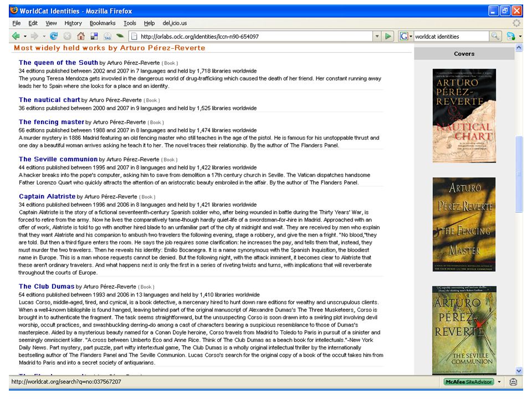Click '36 editions published between 2000 and 2007' line
This screenshot has width=532, height=399.
point(137,108)
